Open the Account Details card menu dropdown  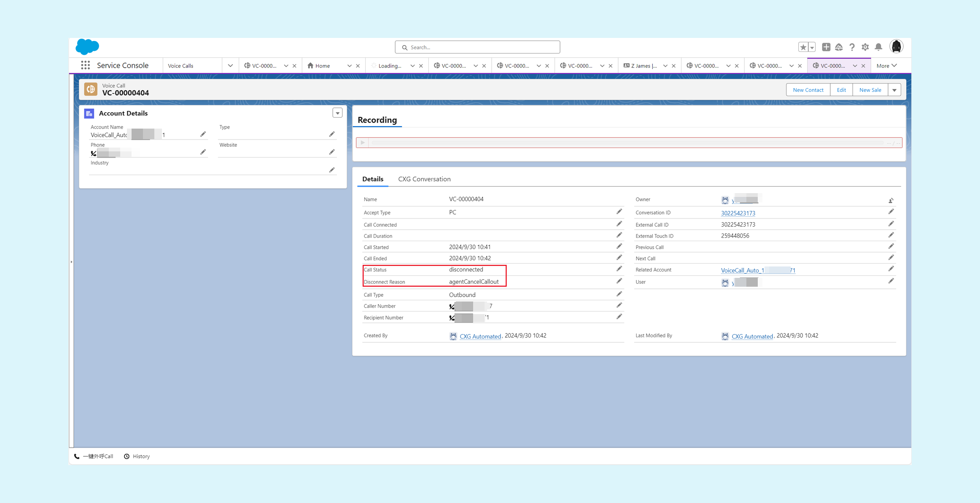click(x=337, y=113)
